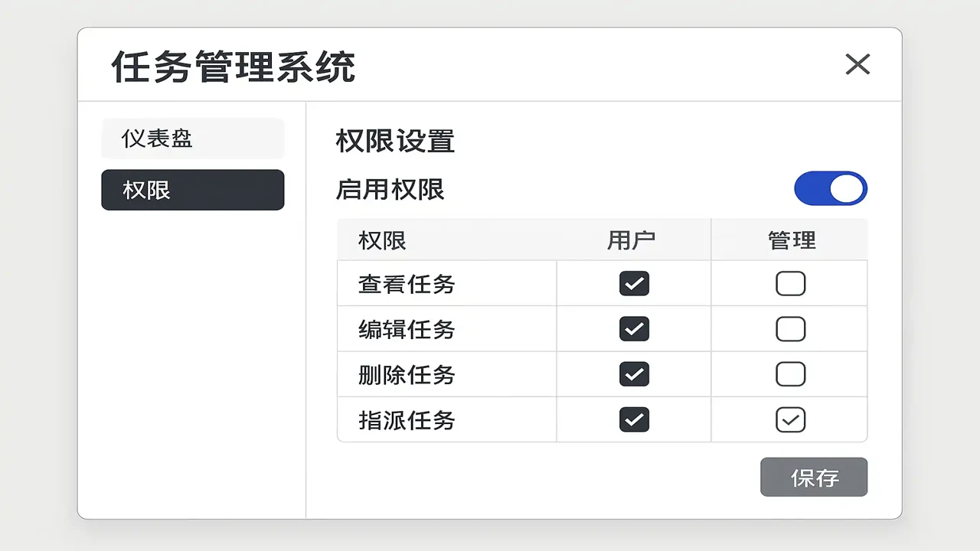Viewport: 980px width, 551px height.
Task: Select the 删除任务 row label
Action: tap(407, 374)
